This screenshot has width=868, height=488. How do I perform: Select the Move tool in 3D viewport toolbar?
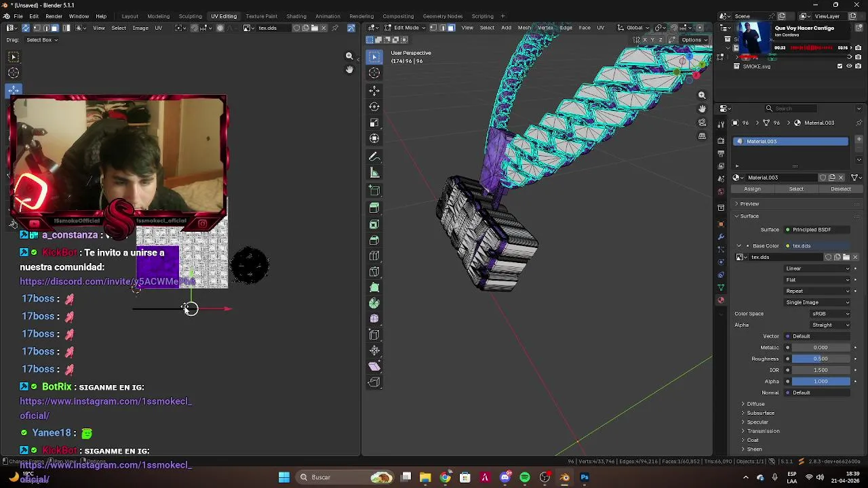point(374,90)
